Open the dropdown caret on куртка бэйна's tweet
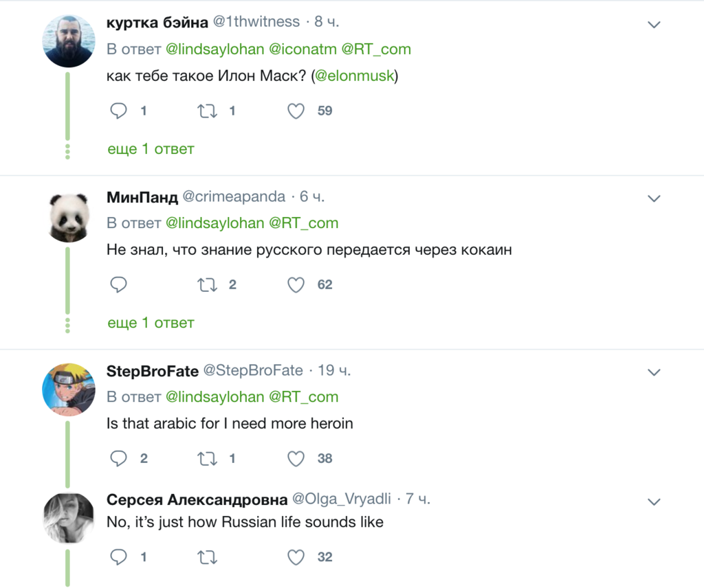Viewport: 704px width, 588px height. [x=653, y=23]
